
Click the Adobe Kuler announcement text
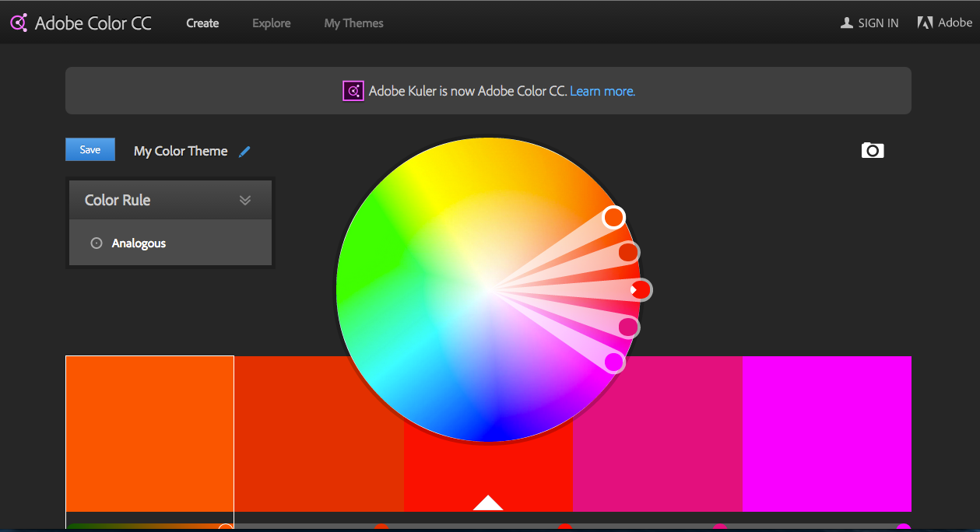click(x=467, y=91)
